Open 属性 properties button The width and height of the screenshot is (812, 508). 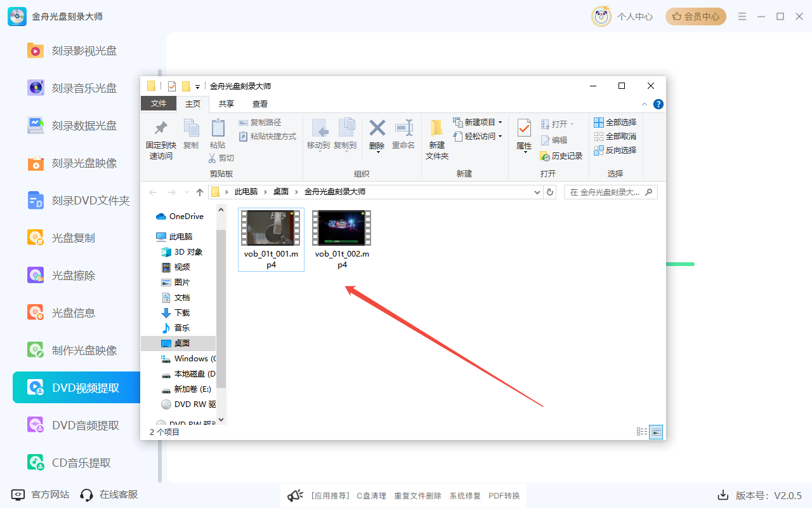(x=524, y=136)
